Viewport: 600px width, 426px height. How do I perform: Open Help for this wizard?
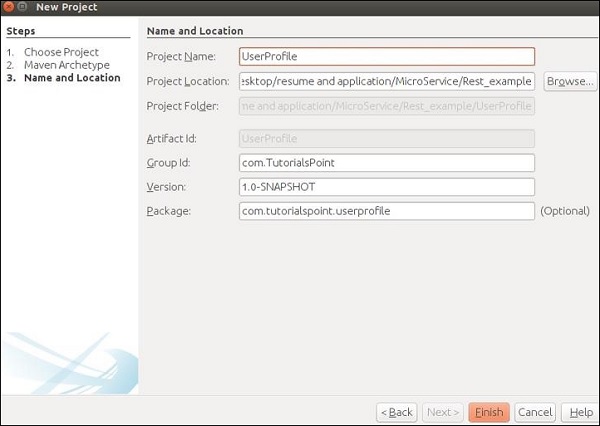tap(578, 412)
